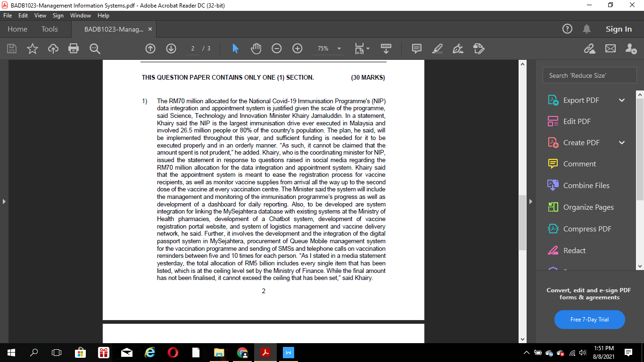
Task: Click the stamp tool icon
Action: pyautogui.click(x=479, y=49)
